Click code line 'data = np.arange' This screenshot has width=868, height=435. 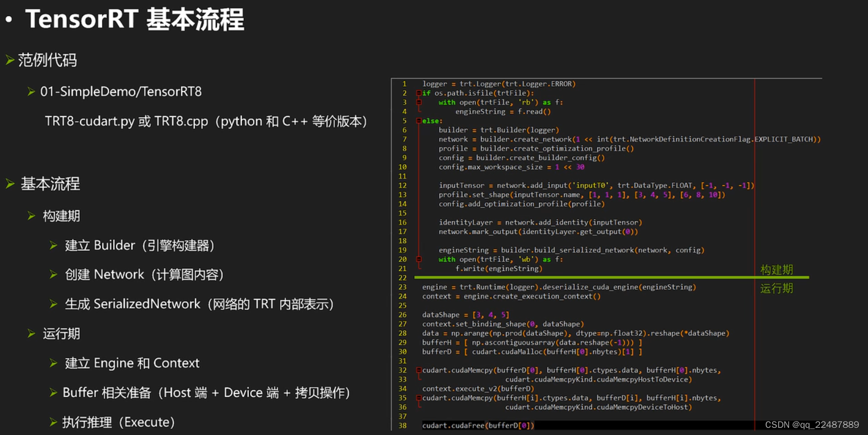(575, 333)
